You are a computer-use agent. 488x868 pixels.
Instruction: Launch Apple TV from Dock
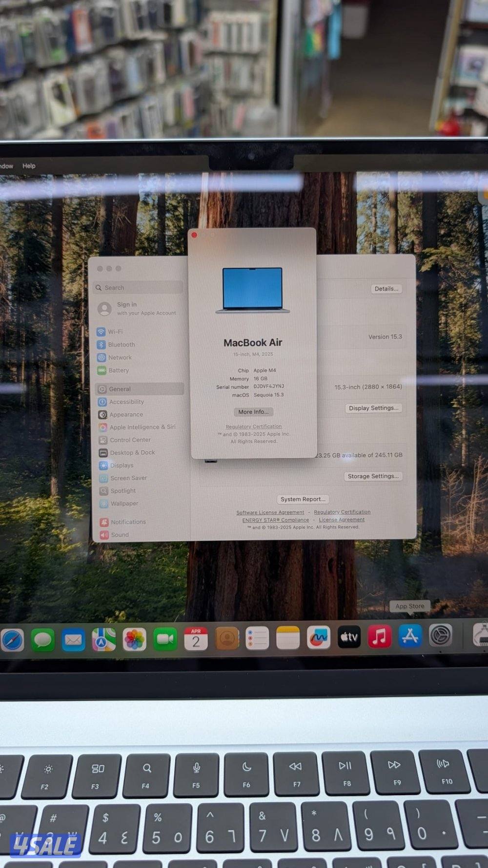tap(349, 637)
